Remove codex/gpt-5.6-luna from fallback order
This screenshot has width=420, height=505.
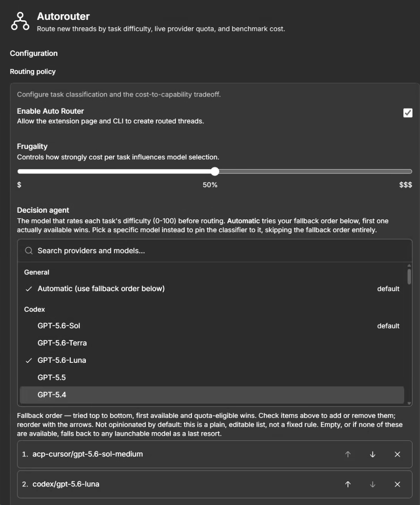397,484
